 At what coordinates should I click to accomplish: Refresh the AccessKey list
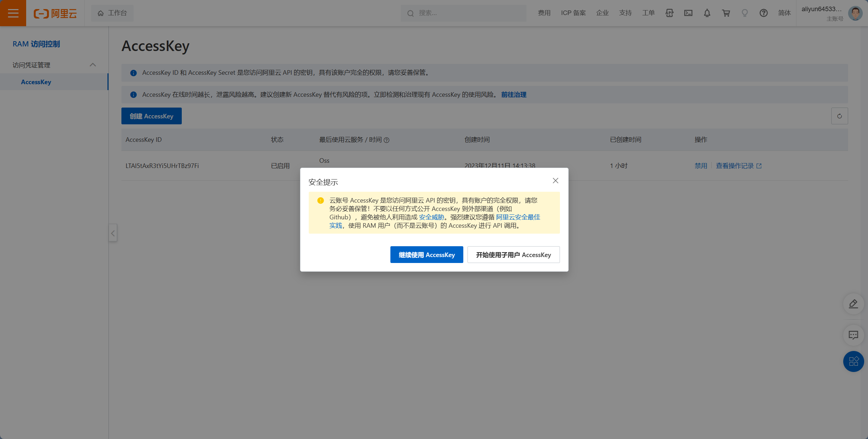[x=840, y=116]
